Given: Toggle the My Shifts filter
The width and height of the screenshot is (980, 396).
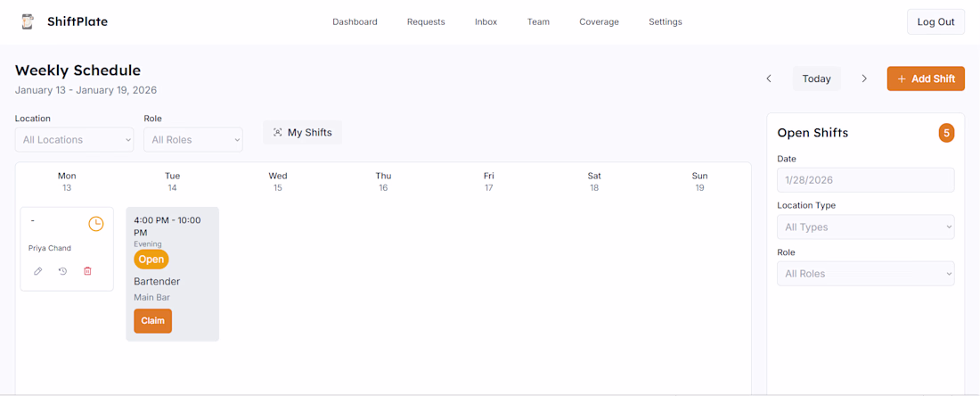Looking at the screenshot, I should [x=302, y=133].
